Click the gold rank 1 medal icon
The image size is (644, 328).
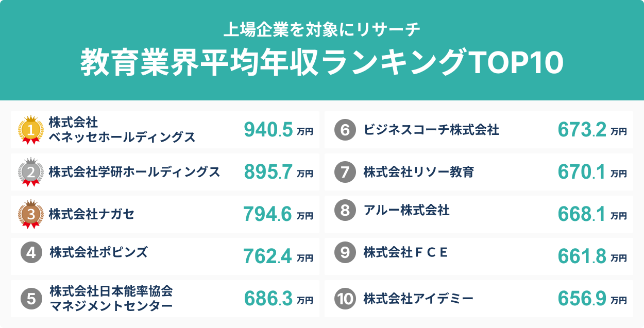(30, 130)
